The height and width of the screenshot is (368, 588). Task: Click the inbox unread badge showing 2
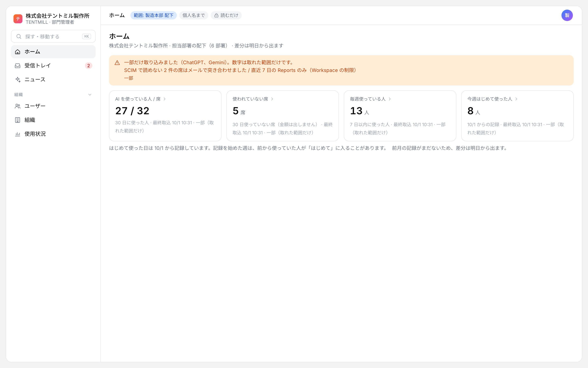tap(88, 66)
